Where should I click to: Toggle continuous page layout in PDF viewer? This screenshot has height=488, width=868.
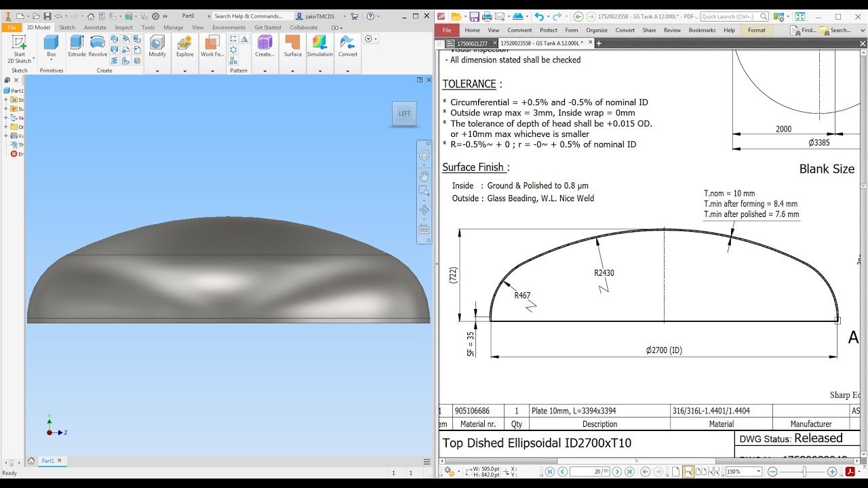[x=688, y=472]
